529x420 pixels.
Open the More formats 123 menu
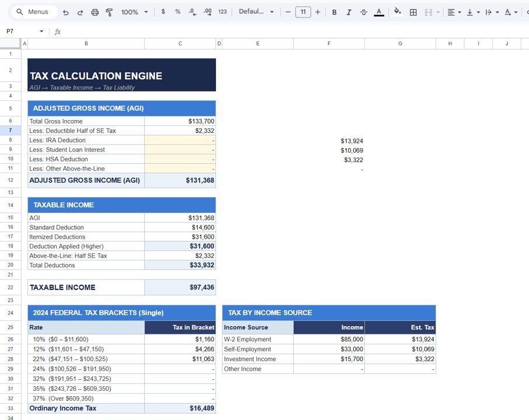pyautogui.click(x=222, y=11)
